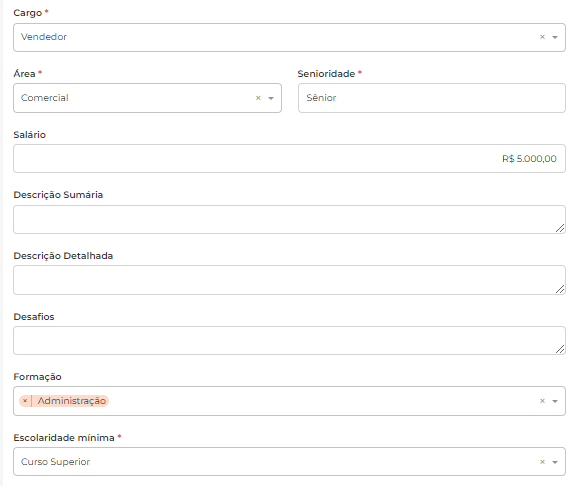
Task: Click the Descrição Detalhada resize handle
Action: coord(560,289)
